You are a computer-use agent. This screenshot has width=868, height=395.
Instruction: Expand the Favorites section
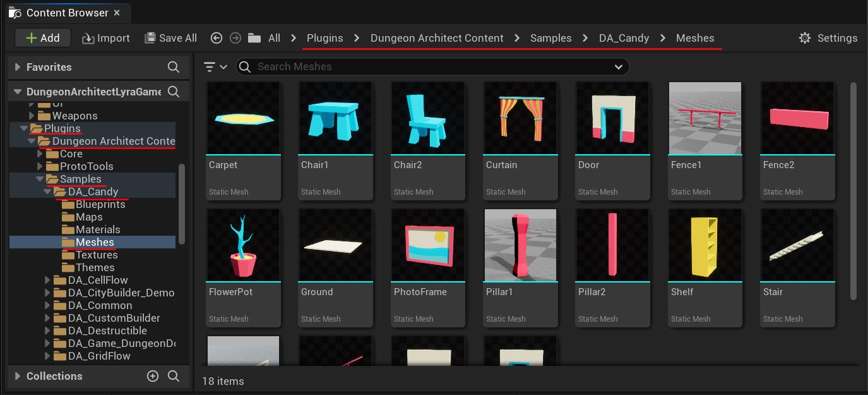click(17, 67)
